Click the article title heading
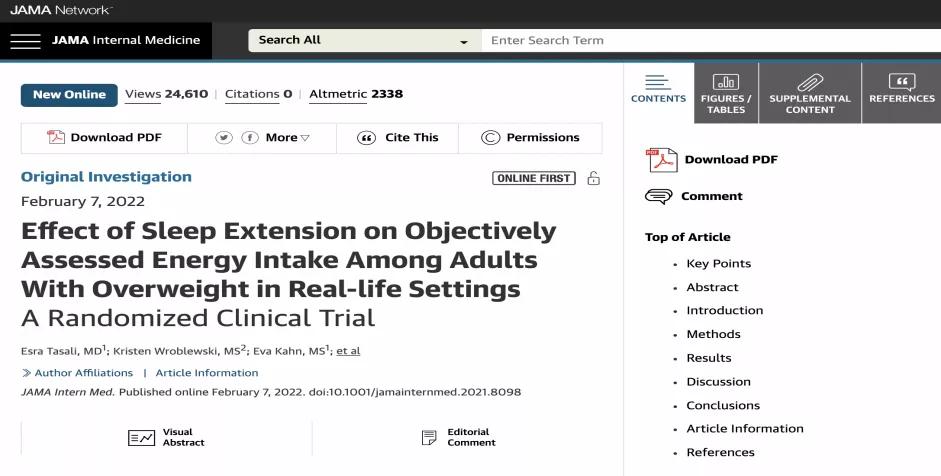941x476 pixels. click(289, 260)
